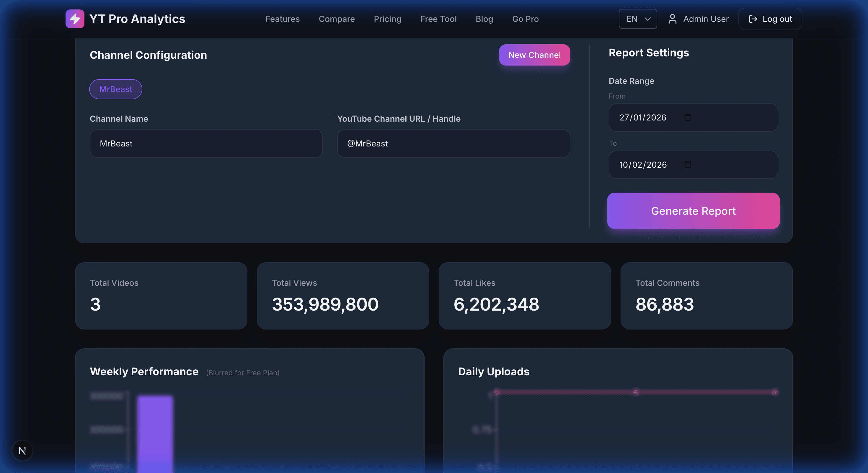This screenshot has width=868, height=473.
Task: Navigate to the Features page
Action: coord(282,19)
